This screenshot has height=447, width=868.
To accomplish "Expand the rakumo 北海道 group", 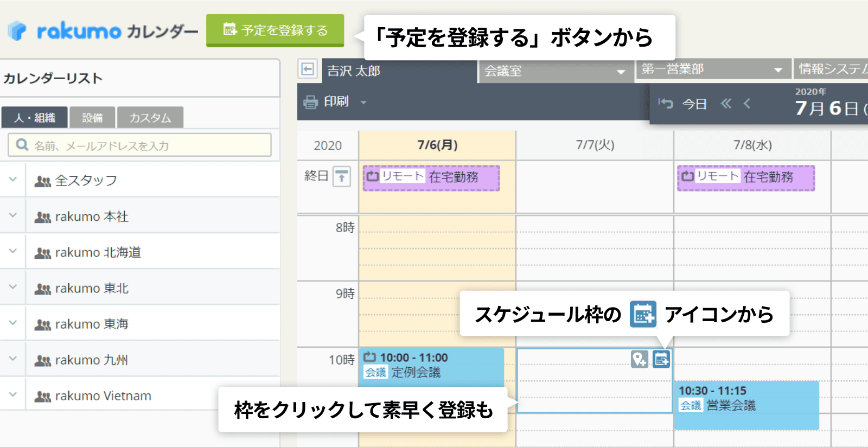I will tap(12, 251).
